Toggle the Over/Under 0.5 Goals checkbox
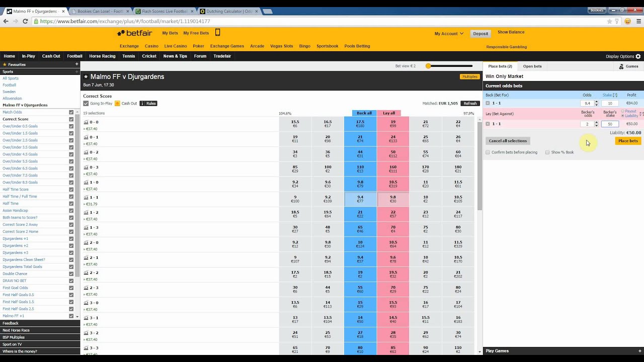Viewport: 644px width, 362px height. [x=71, y=126]
